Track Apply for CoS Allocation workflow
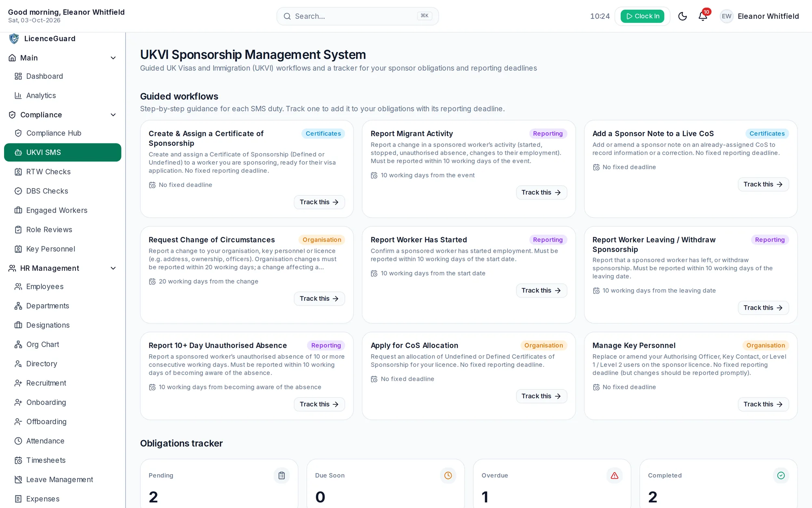The height and width of the screenshot is (508, 812). tap(541, 396)
